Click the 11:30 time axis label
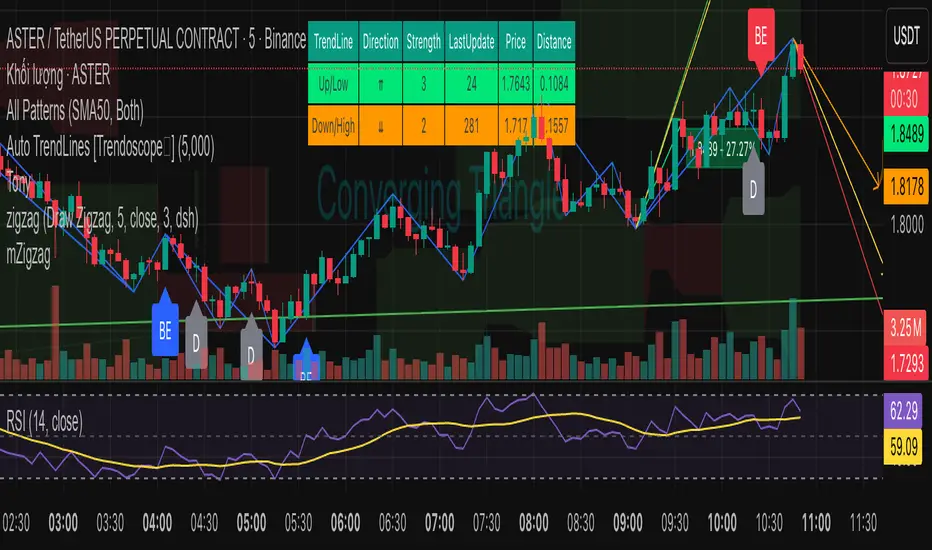932x550 pixels. (863, 523)
